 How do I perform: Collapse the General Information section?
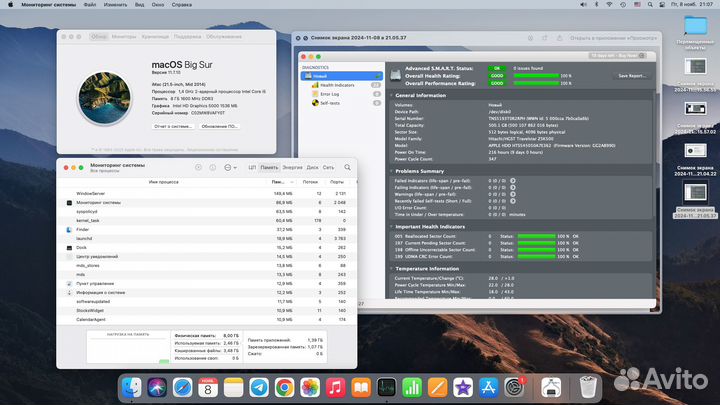[x=392, y=96]
